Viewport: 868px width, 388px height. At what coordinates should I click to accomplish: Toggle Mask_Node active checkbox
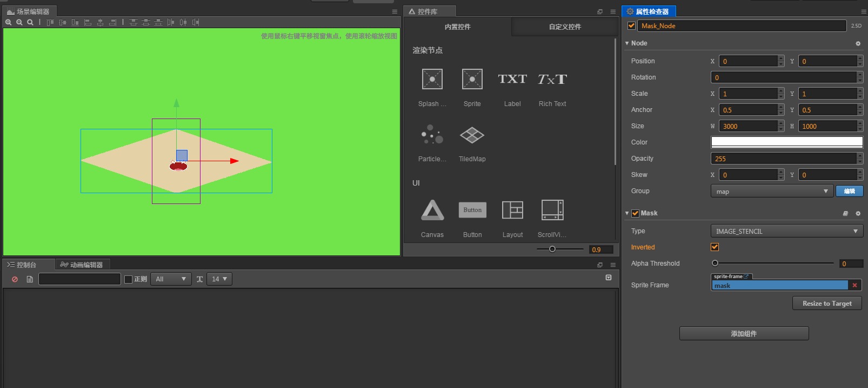point(631,25)
